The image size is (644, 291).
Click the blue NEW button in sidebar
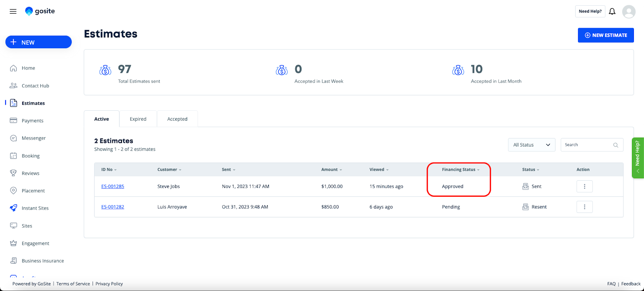click(x=39, y=42)
